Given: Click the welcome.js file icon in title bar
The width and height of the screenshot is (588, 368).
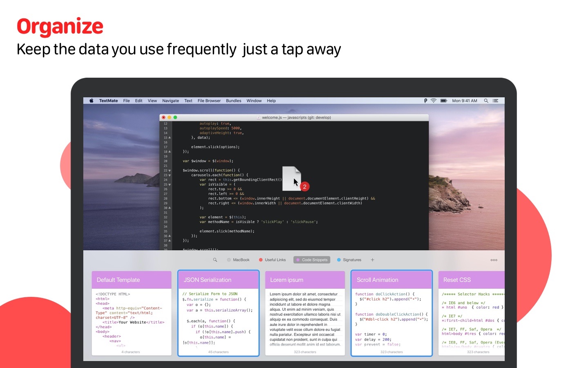Looking at the screenshot, I should 259,117.
